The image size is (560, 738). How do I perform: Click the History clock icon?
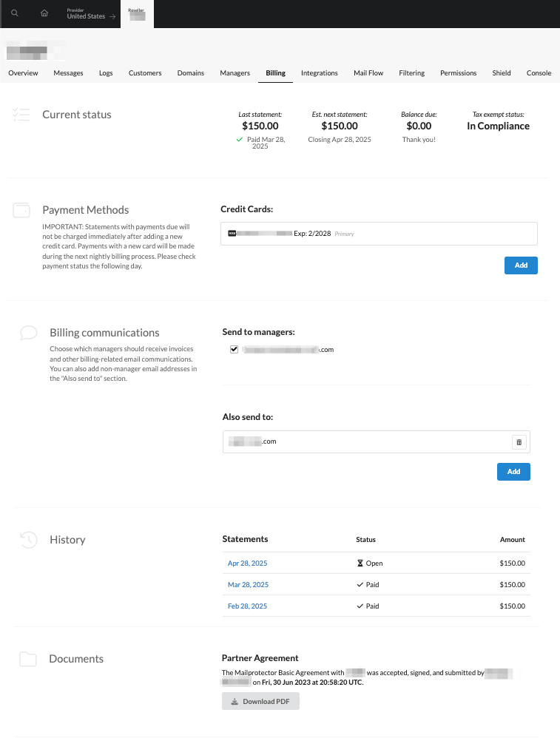(x=28, y=540)
